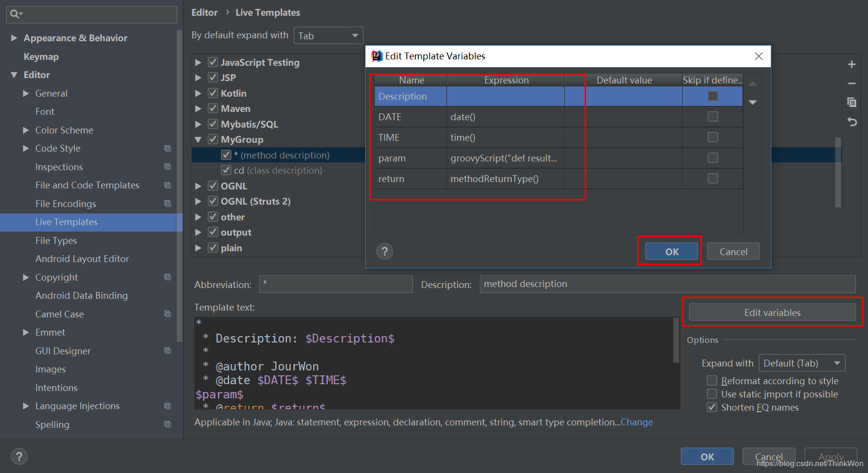Toggle Skip if defined for return row
Viewport: 868px width, 473px height.
coord(713,178)
